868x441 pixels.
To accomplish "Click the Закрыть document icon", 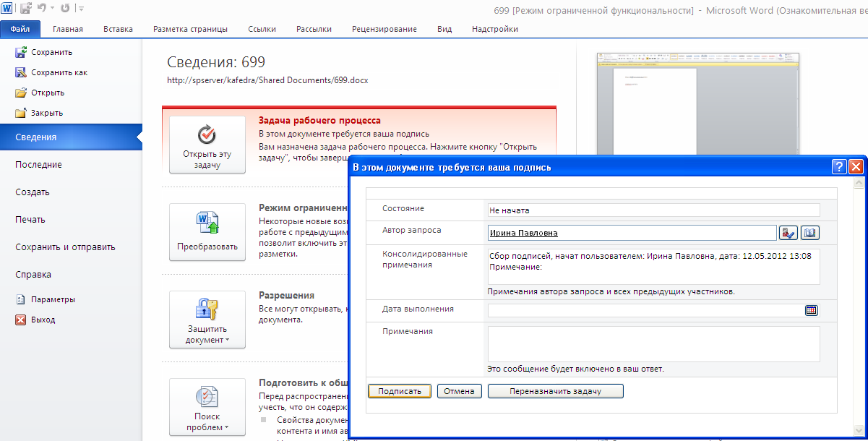I will (x=20, y=113).
